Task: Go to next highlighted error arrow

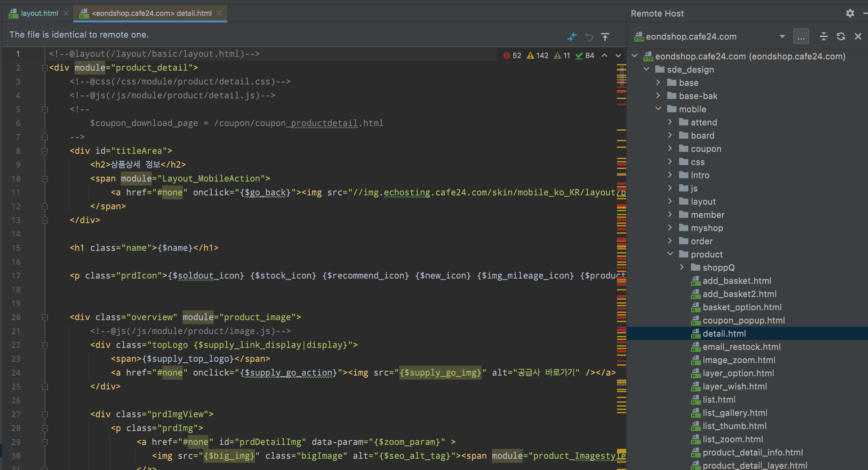Action: tap(618, 55)
